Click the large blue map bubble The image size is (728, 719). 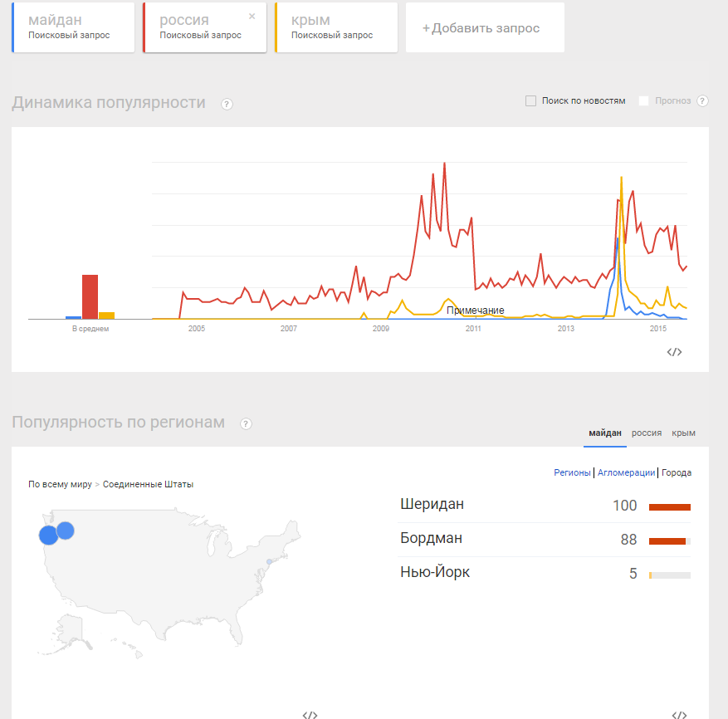48,536
